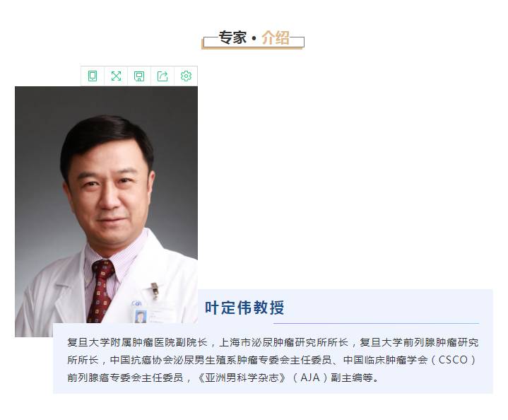Screen dimensions: 508x420
Task: Click the CSCO abbreviation in biography
Action: [453, 360]
